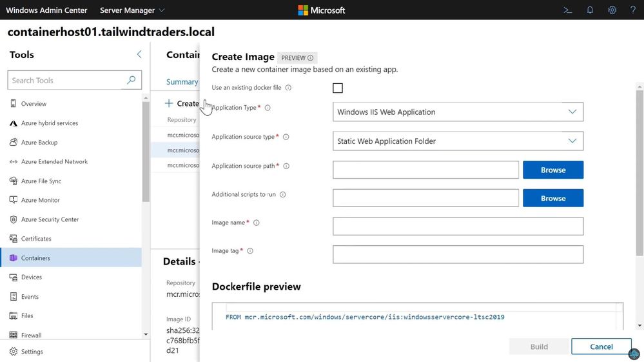Viewport: 644px width, 362px height.
Task: Open the Application Type dropdown
Action: [x=458, y=112]
